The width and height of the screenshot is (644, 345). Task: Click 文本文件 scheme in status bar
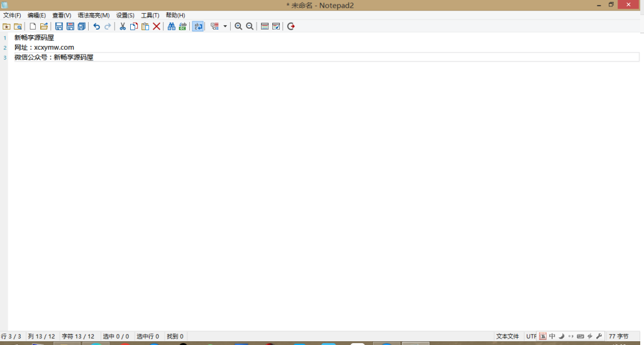click(x=508, y=336)
